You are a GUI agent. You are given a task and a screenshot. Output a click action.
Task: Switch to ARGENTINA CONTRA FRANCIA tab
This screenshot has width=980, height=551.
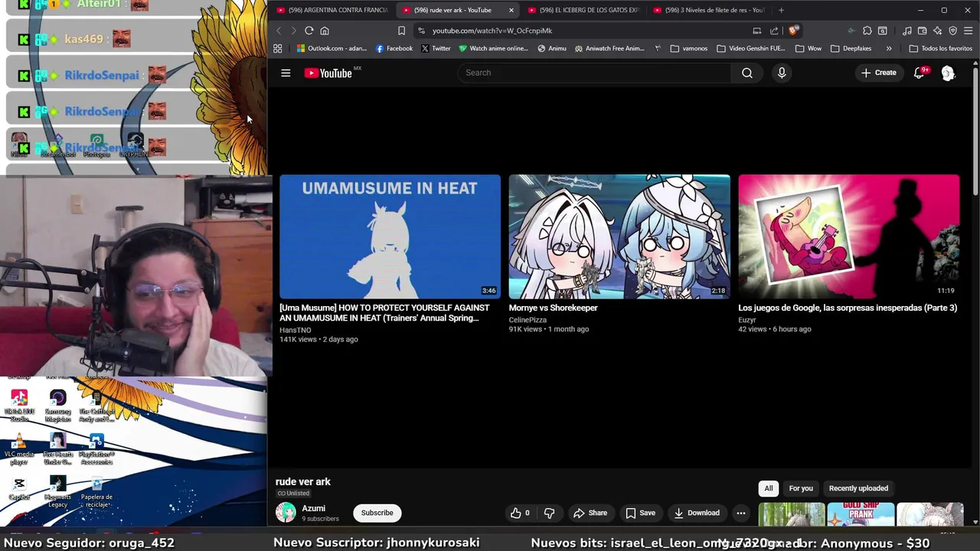pos(332,10)
